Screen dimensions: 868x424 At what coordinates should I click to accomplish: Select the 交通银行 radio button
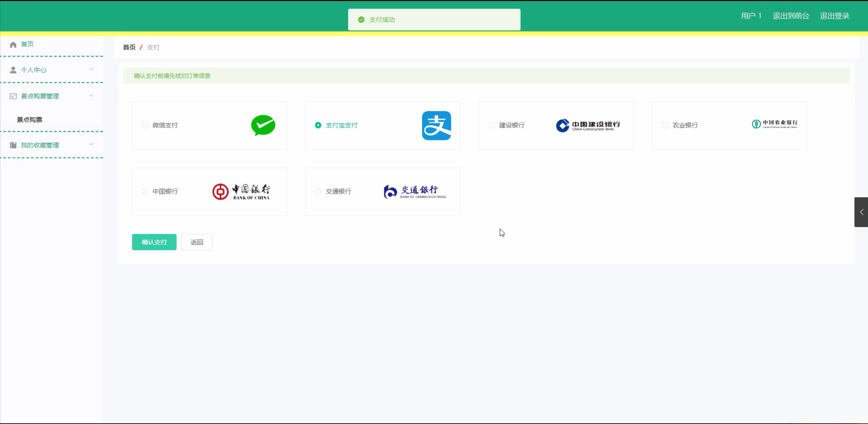[318, 191]
